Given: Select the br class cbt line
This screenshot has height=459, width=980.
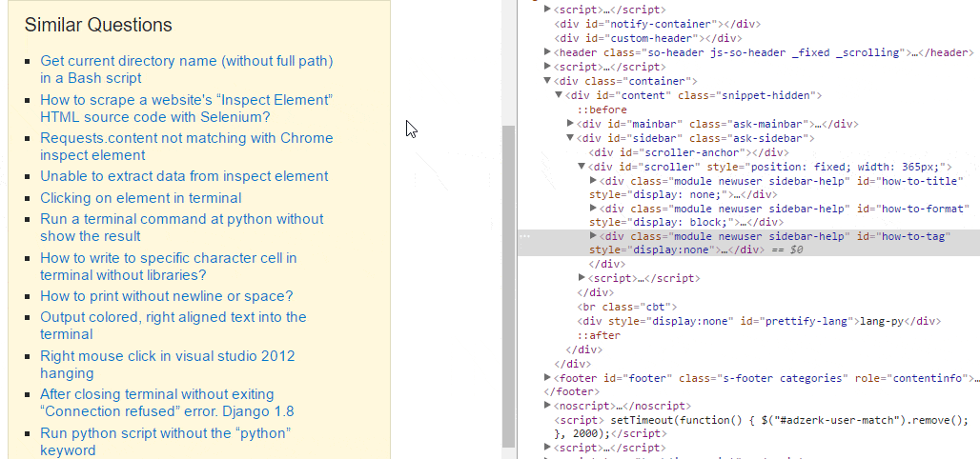Looking at the screenshot, I should pyautogui.click(x=627, y=307).
